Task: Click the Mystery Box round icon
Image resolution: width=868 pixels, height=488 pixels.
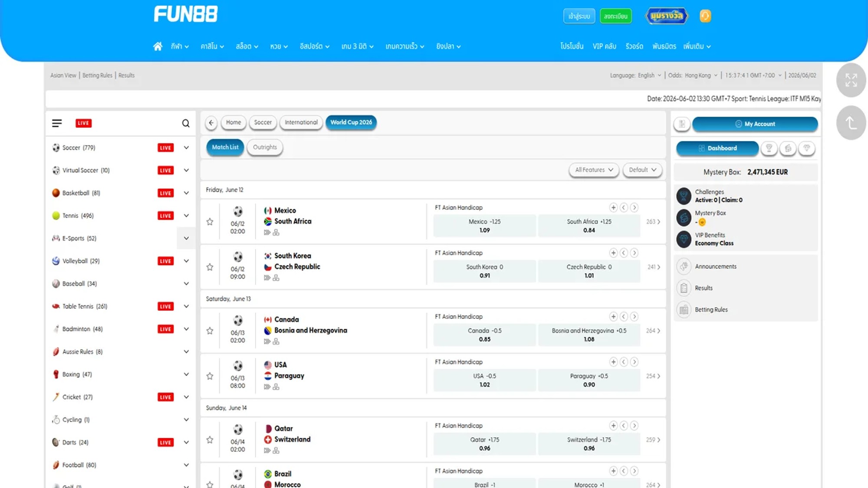Action: tap(684, 218)
